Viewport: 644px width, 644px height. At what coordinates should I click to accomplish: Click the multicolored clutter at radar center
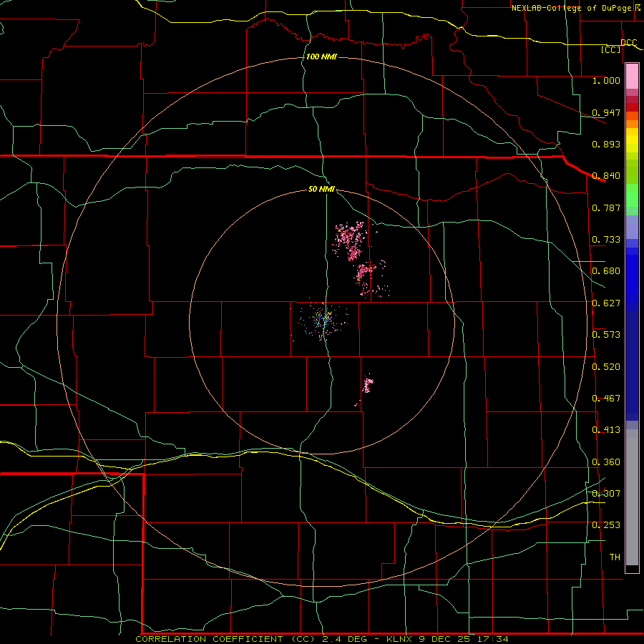click(323, 321)
